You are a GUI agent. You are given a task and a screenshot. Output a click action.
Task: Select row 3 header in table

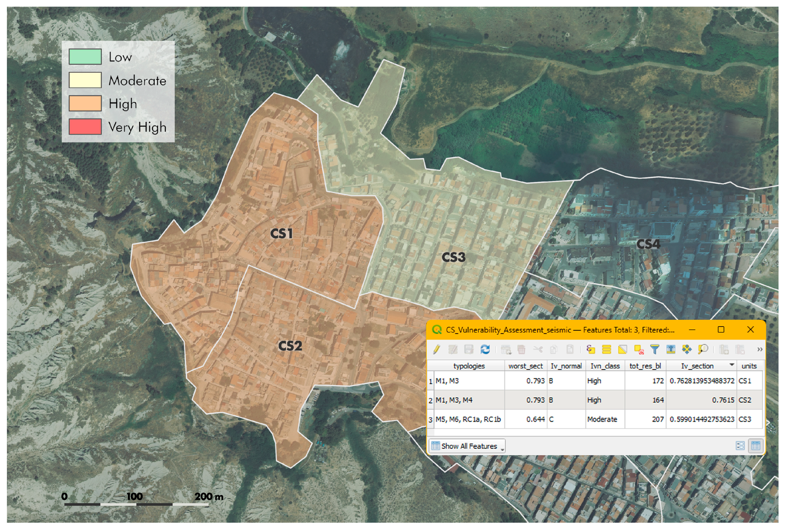(430, 420)
